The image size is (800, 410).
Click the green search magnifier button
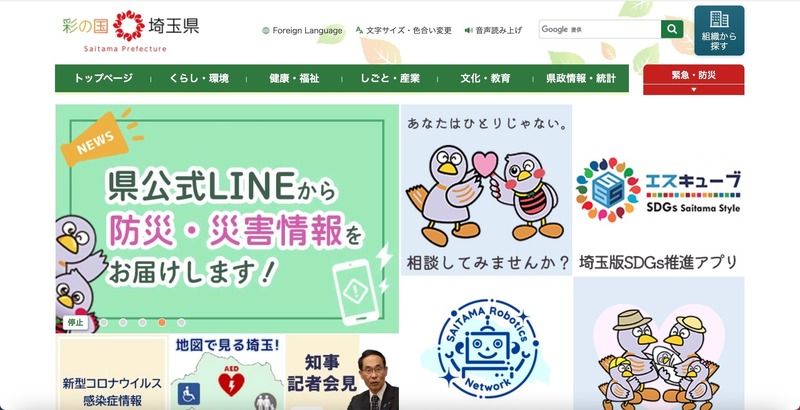coord(672,29)
